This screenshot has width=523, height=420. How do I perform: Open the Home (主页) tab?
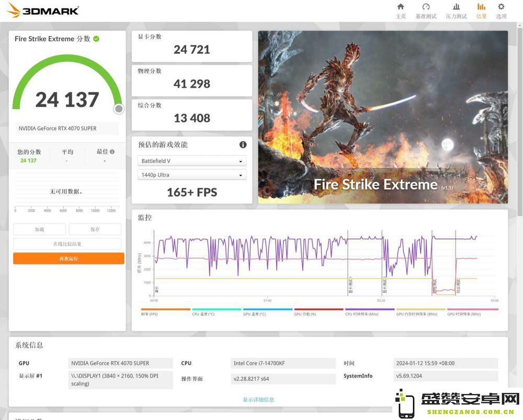click(401, 11)
